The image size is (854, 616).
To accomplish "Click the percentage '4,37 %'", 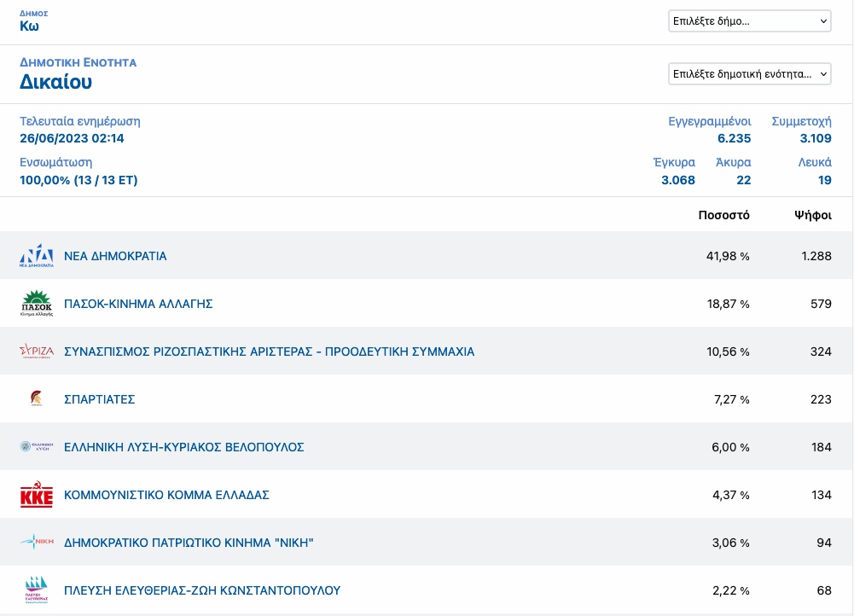I will [x=731, y=495].
